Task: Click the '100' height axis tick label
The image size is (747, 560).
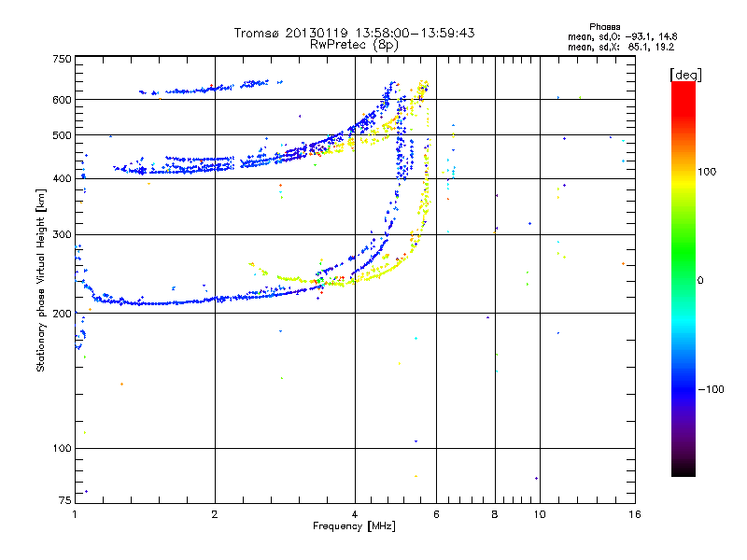Action: click(x=63, y=449)
